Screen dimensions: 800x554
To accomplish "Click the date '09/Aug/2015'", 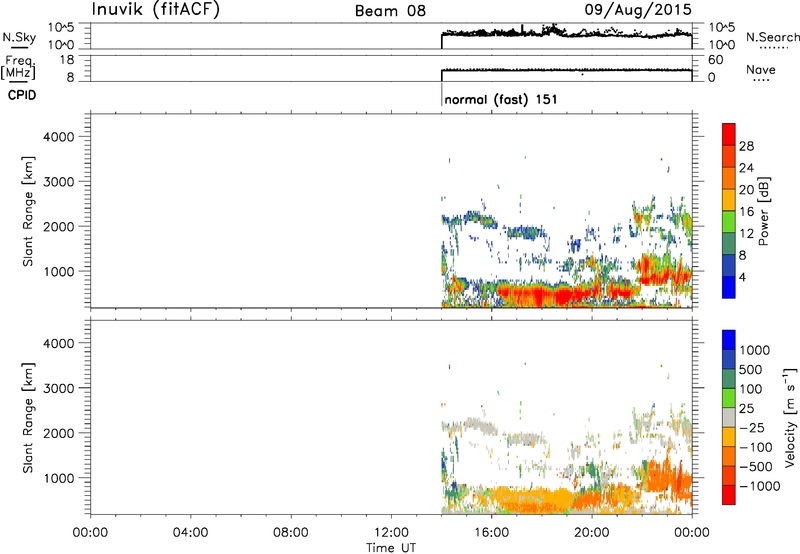I will 638,9.
